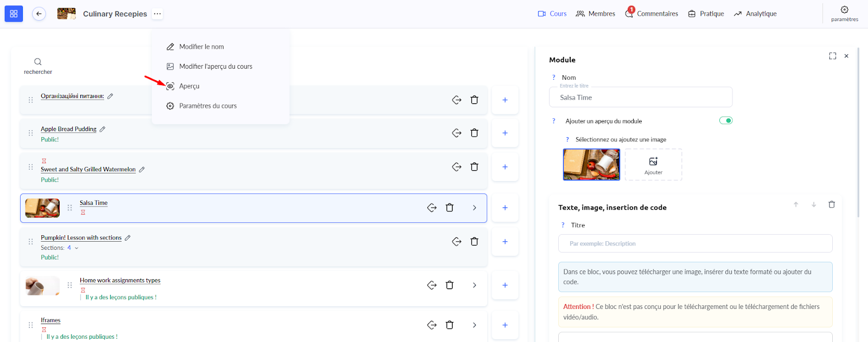
Task: Click pencil icon next to Pumpkin! Lesson
Action: (127, 237)
